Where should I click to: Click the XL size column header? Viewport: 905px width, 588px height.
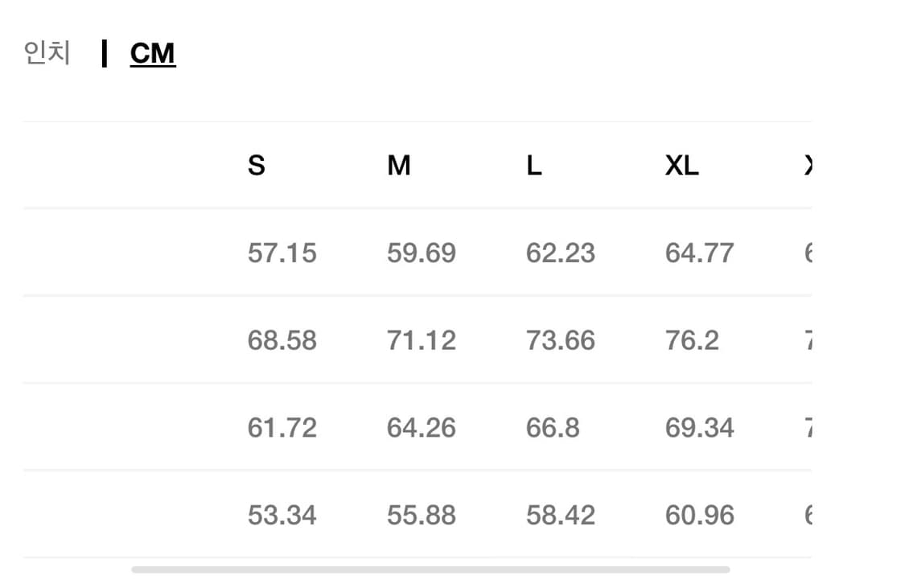click(x=681, y=166)
